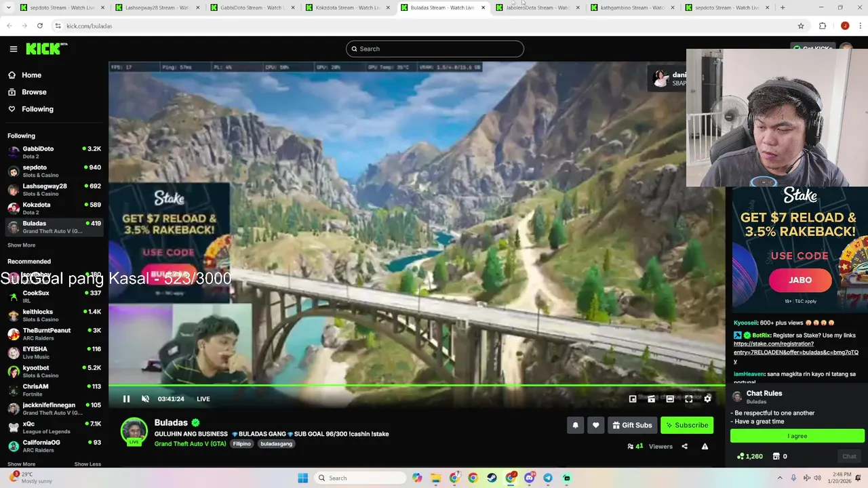Open Steam from the taskbar
Screen dimensions: 868x488
coord(492,478)
